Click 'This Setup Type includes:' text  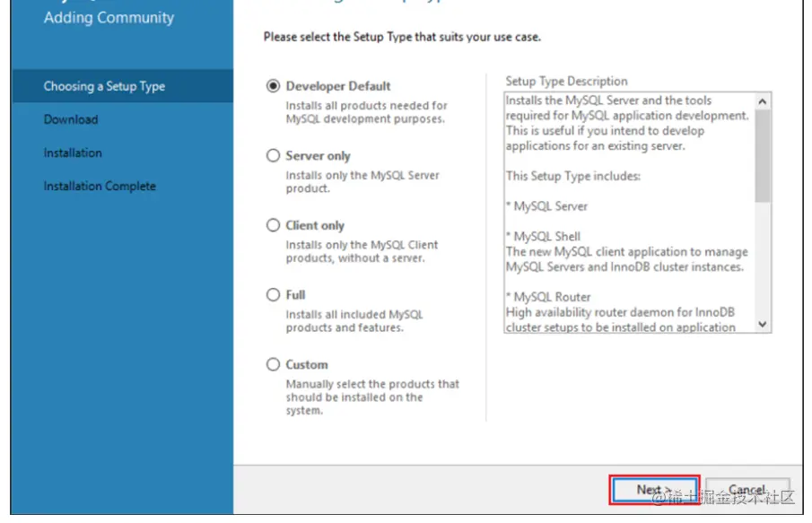point(573,176)
